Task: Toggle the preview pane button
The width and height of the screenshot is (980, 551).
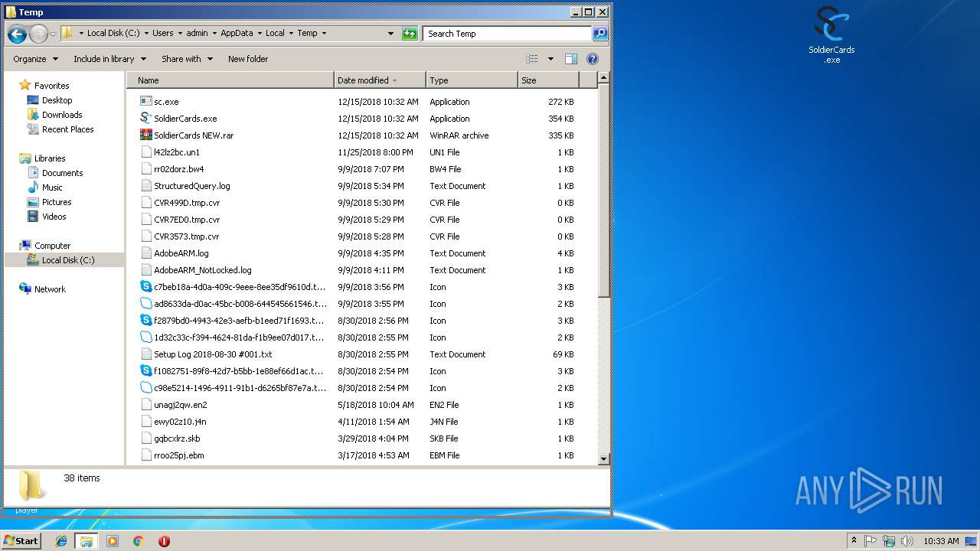Action: click(570, 59)
